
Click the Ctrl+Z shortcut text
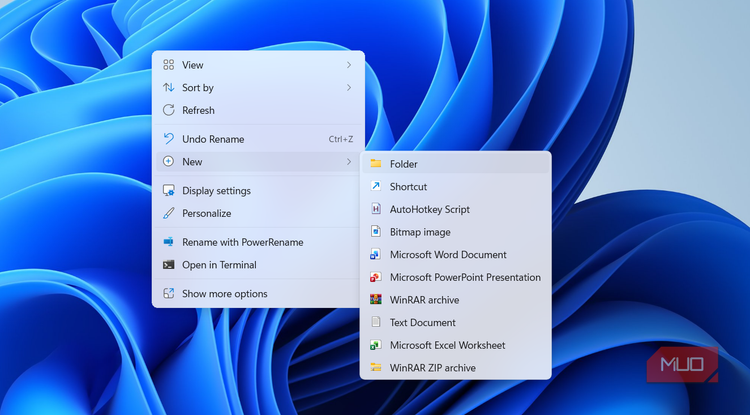click(x=341, y=139)
